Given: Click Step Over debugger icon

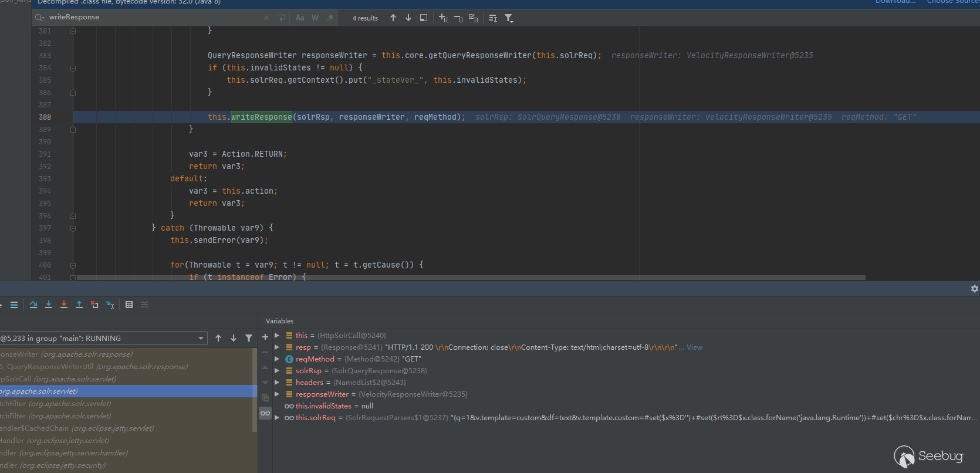Looking at the screenshot, I should tap(33, 305).
